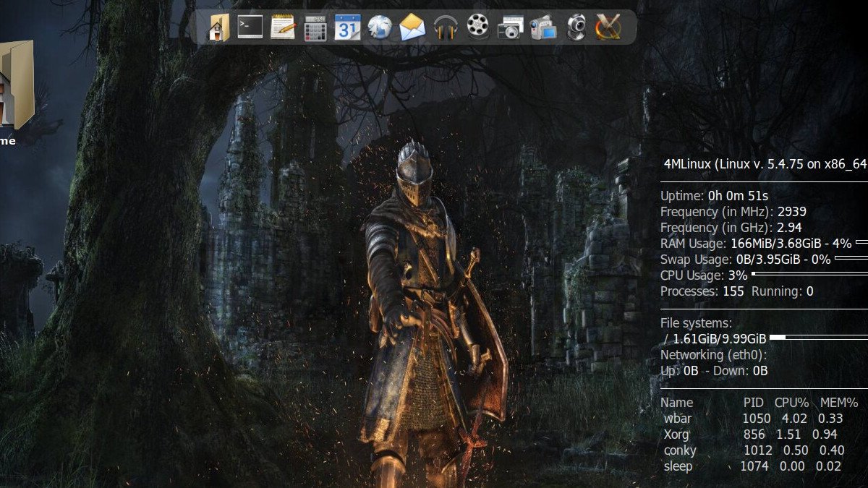868x488 pixels.
Task: Click the Name column header
Action: [676, 403]
